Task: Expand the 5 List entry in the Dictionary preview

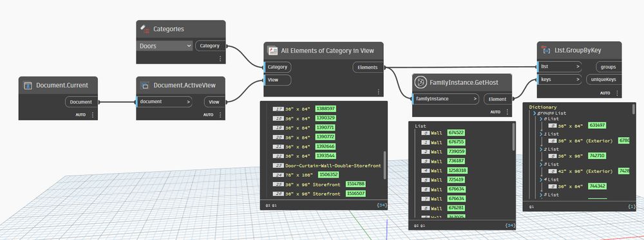Action: 541,194
